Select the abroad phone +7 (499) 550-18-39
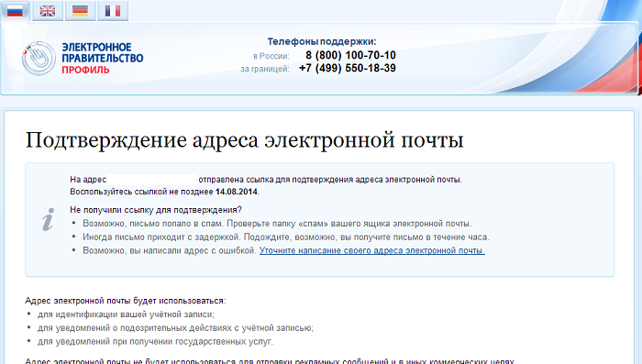 click(x=348, y=68)
